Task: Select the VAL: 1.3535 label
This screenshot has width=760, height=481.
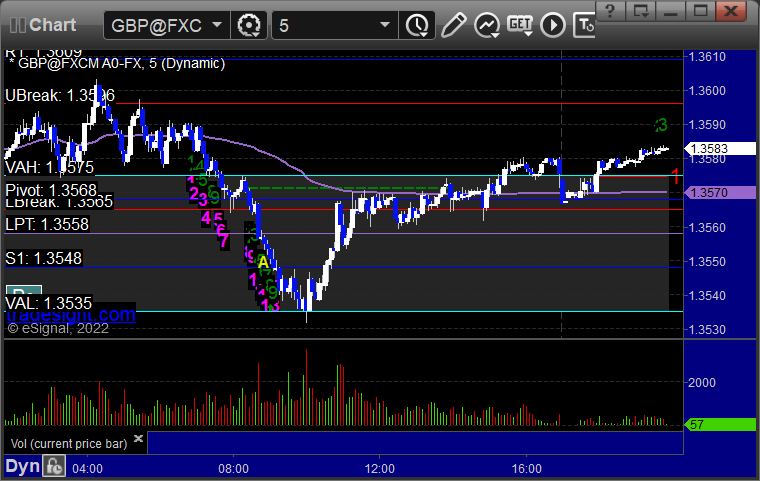Action: tap(48, 304)
